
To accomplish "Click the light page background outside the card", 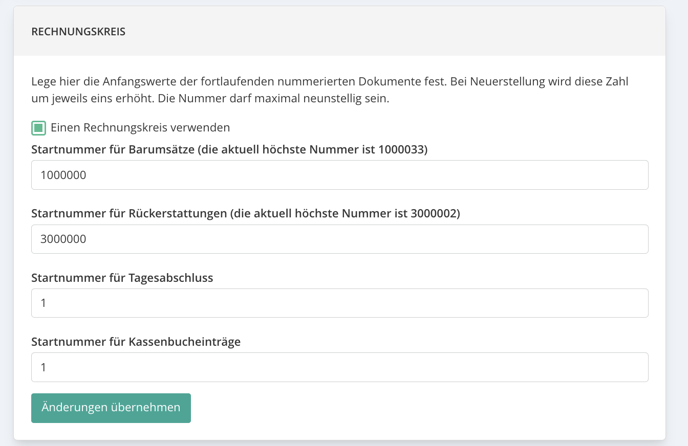I will pos(677,219).
